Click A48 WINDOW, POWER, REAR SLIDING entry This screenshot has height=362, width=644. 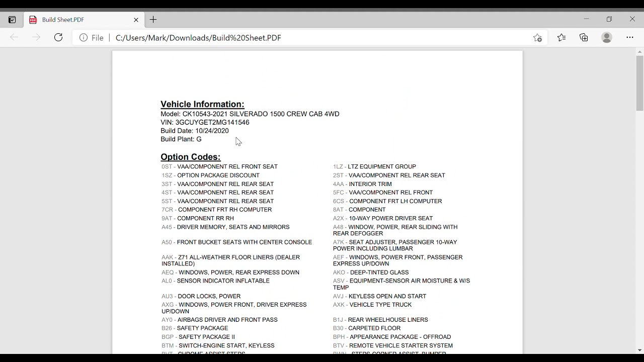point(395,230)
